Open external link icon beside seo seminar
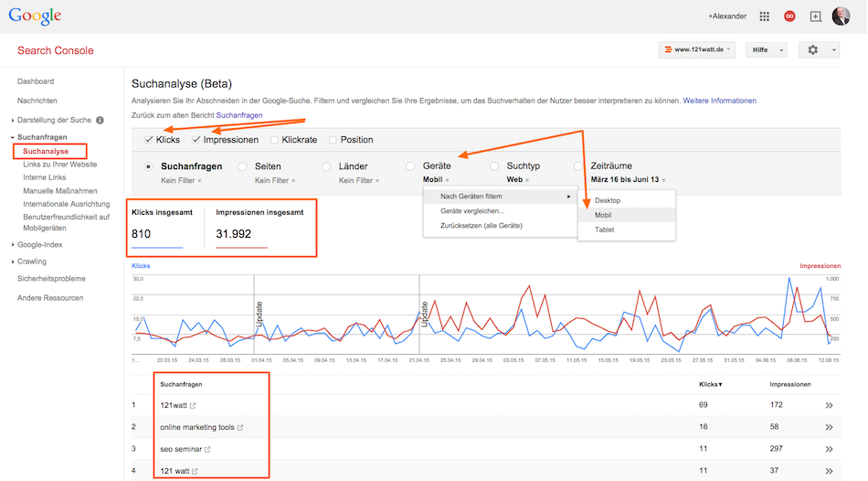The height and width of the screenshot is (481, 868). pyautogui.click(x=207, y=449)
